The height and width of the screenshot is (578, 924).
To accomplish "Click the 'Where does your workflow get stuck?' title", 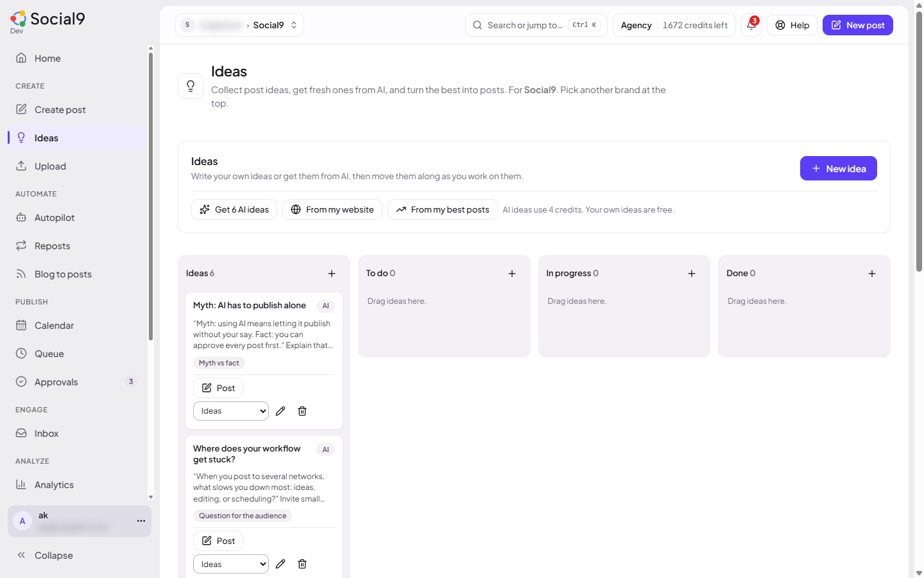I will coord(247,454).
